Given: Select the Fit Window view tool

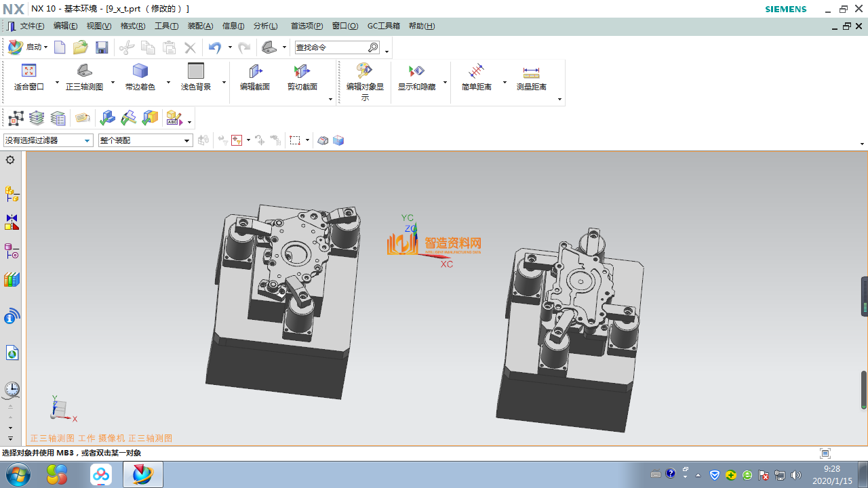Looking at the screenshot, I should [x=28, y=76].
